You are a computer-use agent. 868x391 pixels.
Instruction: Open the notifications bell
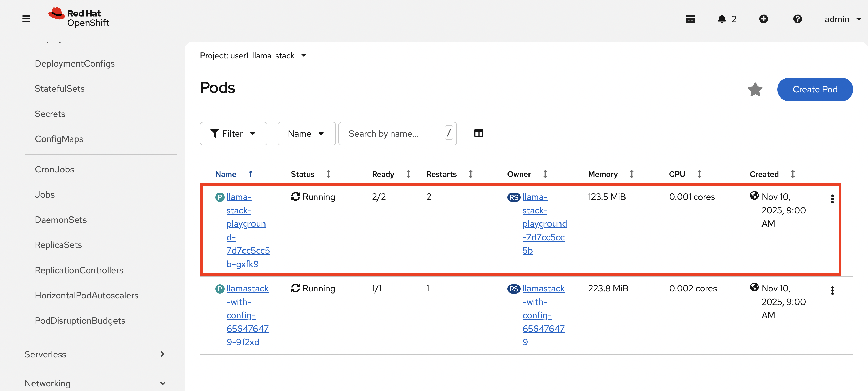tap(722, 19)
